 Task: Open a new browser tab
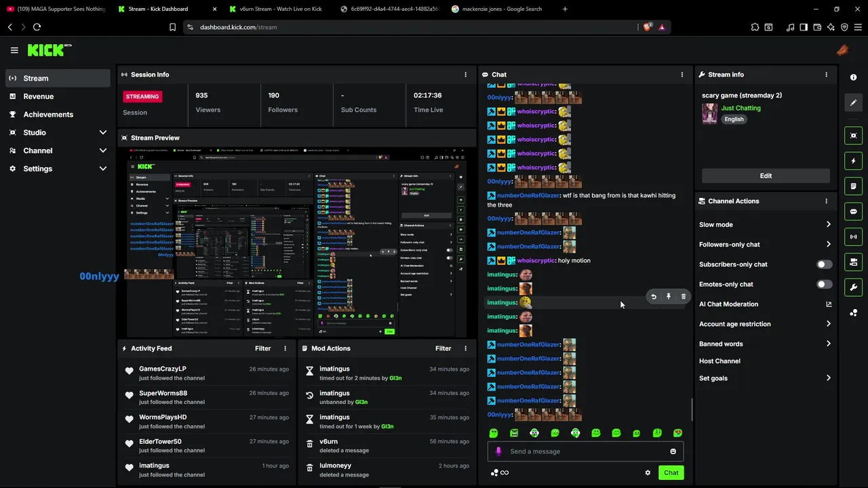[x=565, y=9]
